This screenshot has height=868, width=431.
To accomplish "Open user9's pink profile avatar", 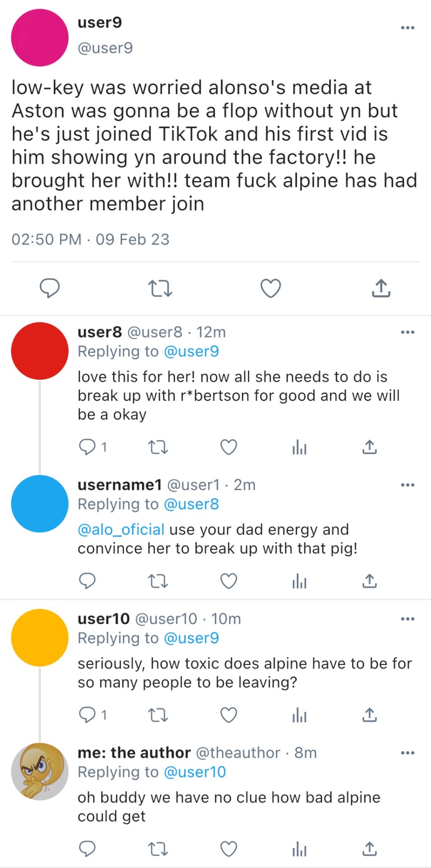I will [x=40, y=38].
